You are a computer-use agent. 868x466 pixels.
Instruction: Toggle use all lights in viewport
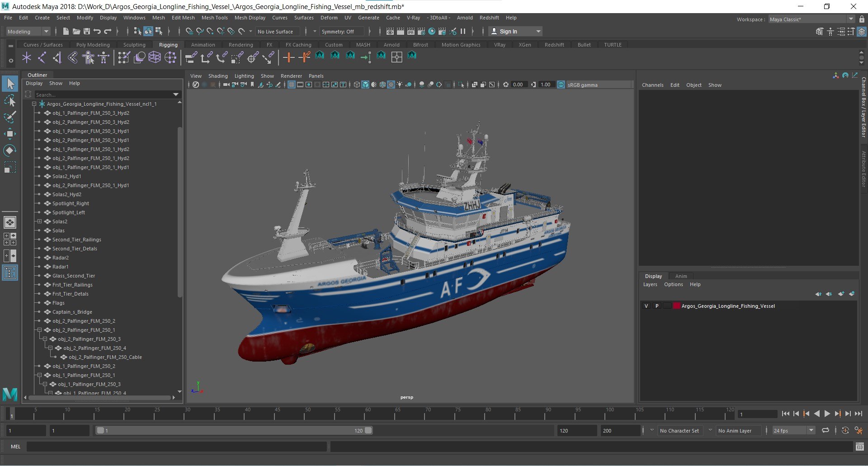[400, 85]
